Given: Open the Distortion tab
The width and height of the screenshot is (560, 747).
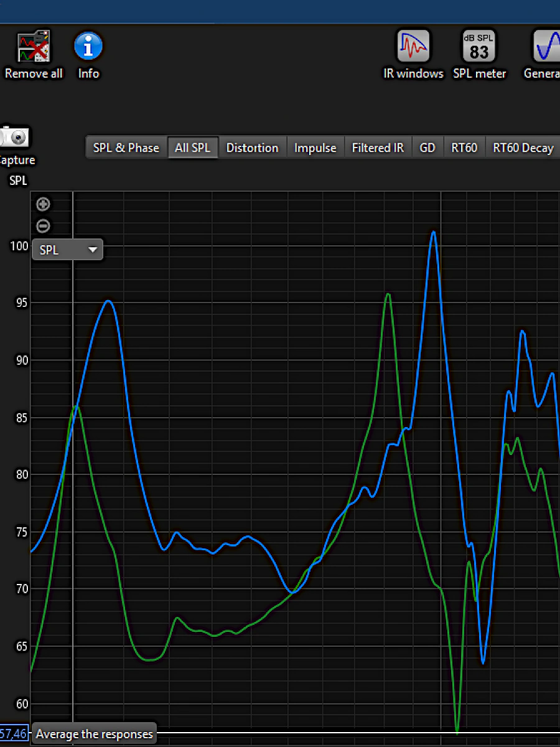Looking at the screenshot, I should coord(252,148).
